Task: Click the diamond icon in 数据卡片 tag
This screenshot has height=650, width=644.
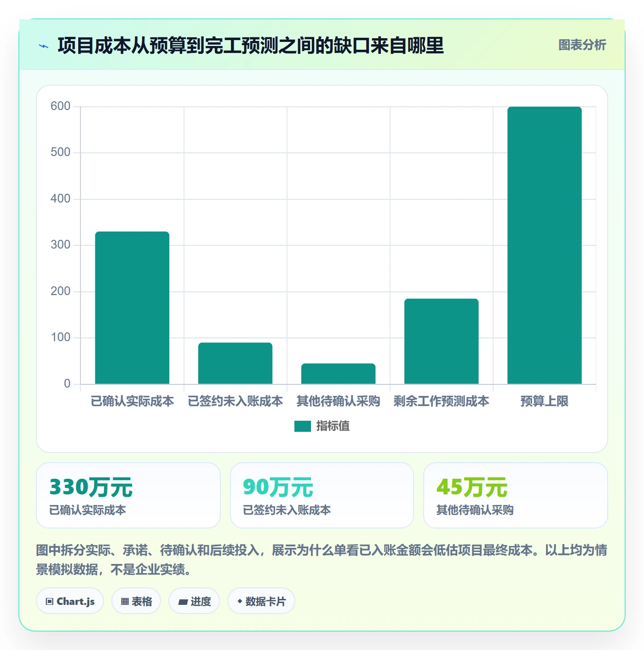Action: click(240, 601)
